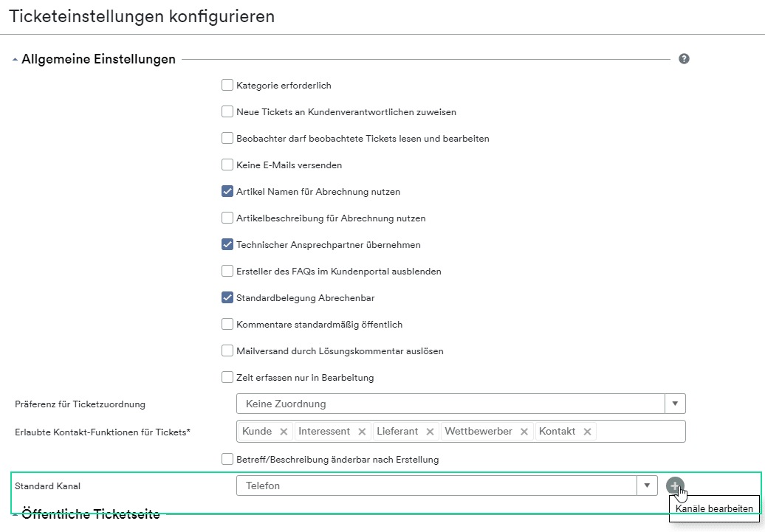Open help for Allgemeine Einstellungen
This screenshot has height=532, width=765.
(x=684, y=59)
